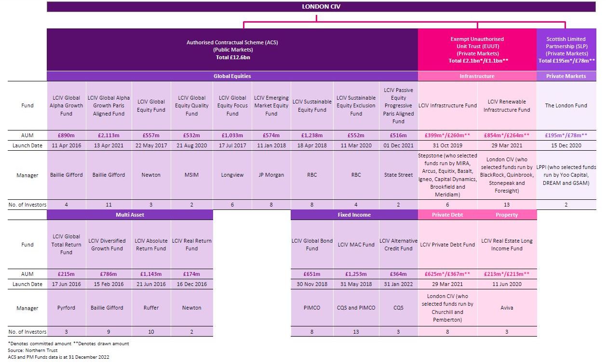Click the Exempt Unauthorised Unit Trust header

click(477, 50)
